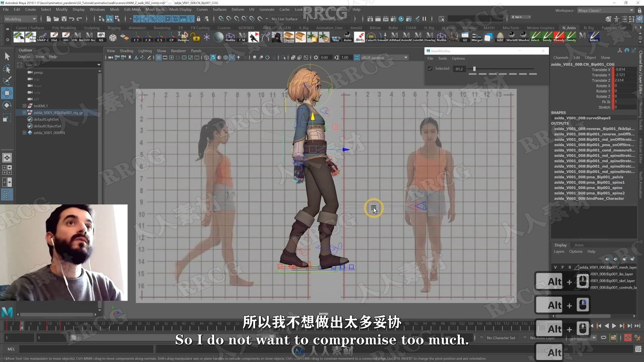Select the Move tool in left toolbox

point(7,93)
